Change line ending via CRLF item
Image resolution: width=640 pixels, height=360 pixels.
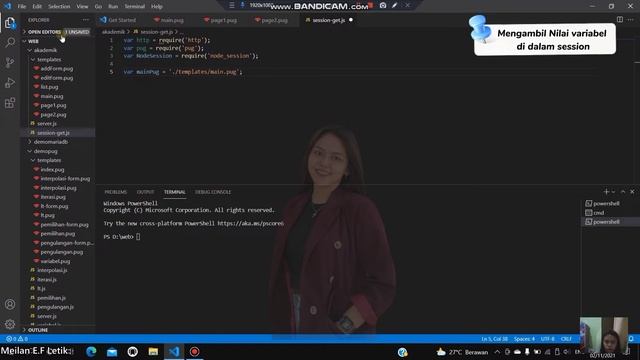tap(566, 339)
